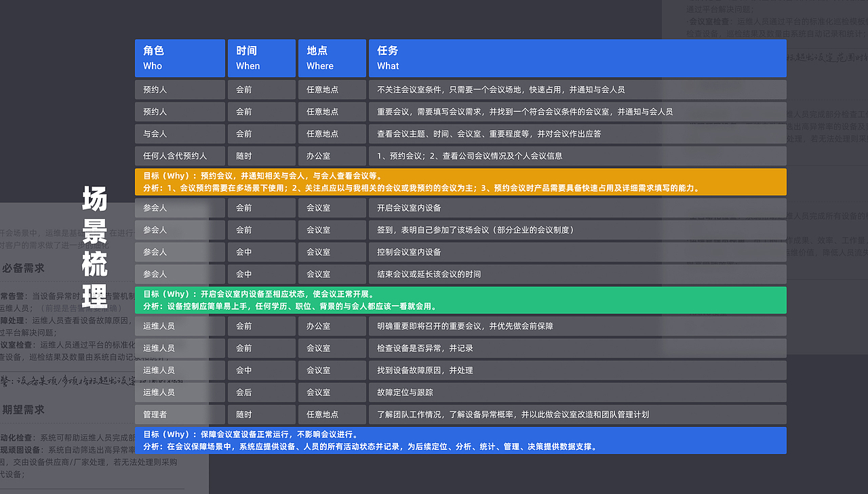Image resolution: width=868 pixels, height=494 pixels.
Task: Select task '查看会议主题、时间、会议室、重要程度等'
Action: (578, 133)
